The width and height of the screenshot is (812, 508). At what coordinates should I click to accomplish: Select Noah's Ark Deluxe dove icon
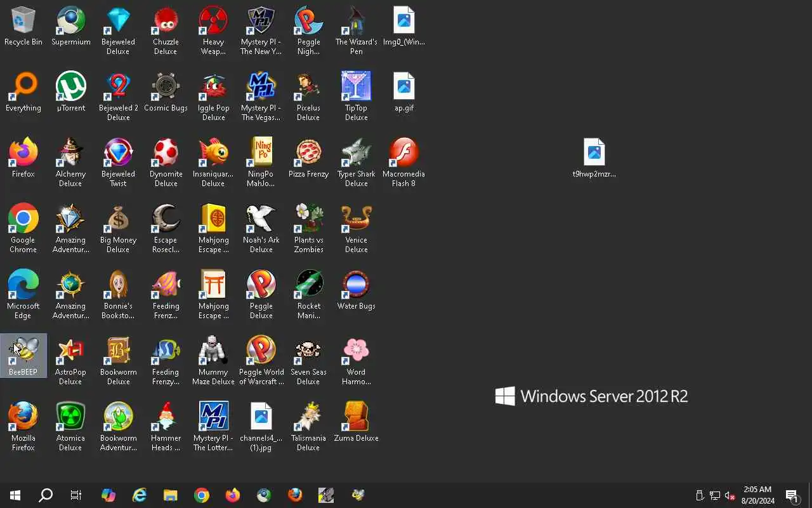click(261, 229)
